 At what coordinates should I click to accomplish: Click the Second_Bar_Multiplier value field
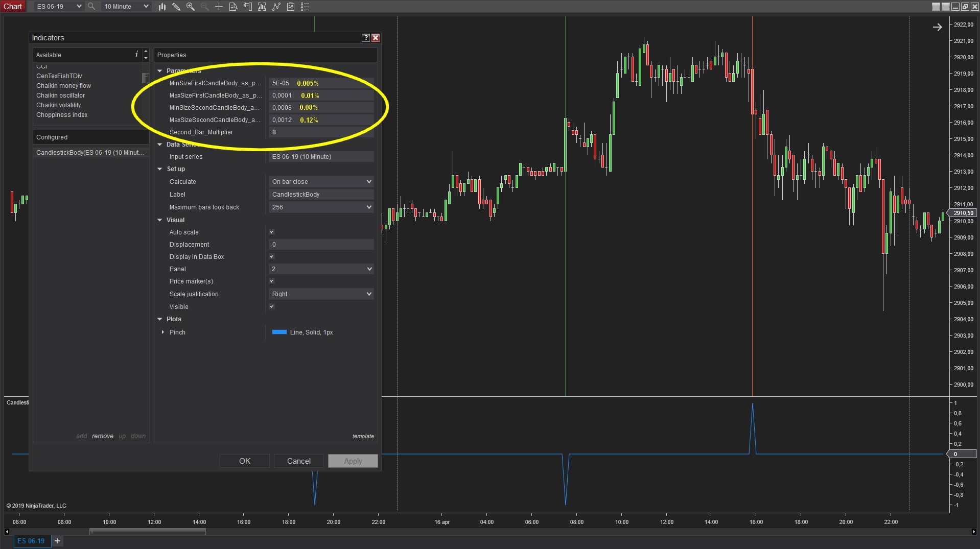[321, 132]
